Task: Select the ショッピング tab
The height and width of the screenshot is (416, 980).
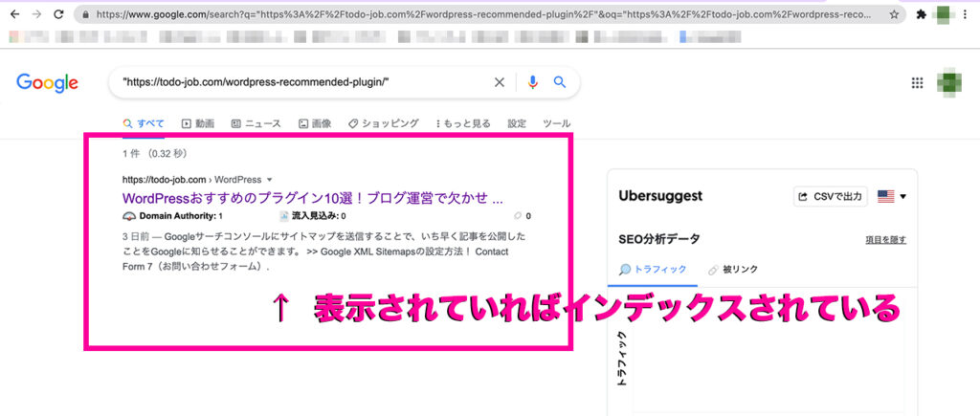Action: (x=383, y=123)
